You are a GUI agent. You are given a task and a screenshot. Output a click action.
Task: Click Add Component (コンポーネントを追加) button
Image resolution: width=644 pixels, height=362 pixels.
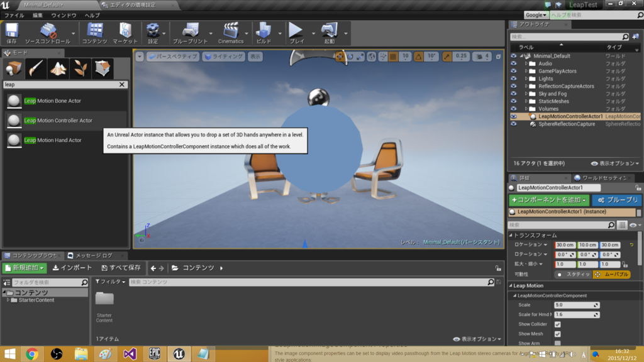[549, 200]
